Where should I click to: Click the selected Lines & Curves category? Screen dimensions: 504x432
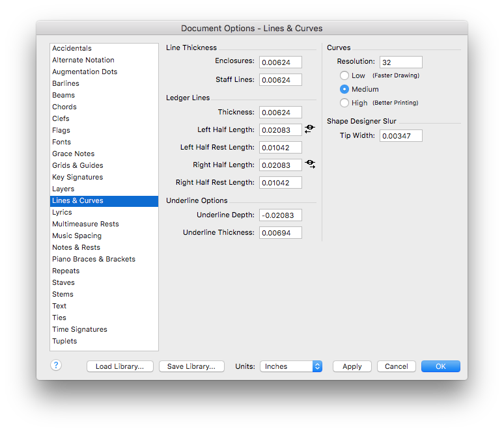104,201
